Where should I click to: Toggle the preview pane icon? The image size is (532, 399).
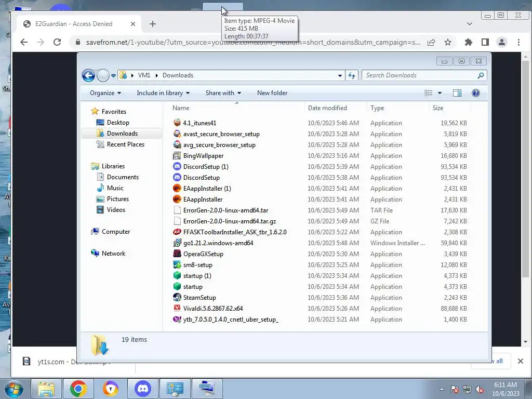(x=457, y=93)
